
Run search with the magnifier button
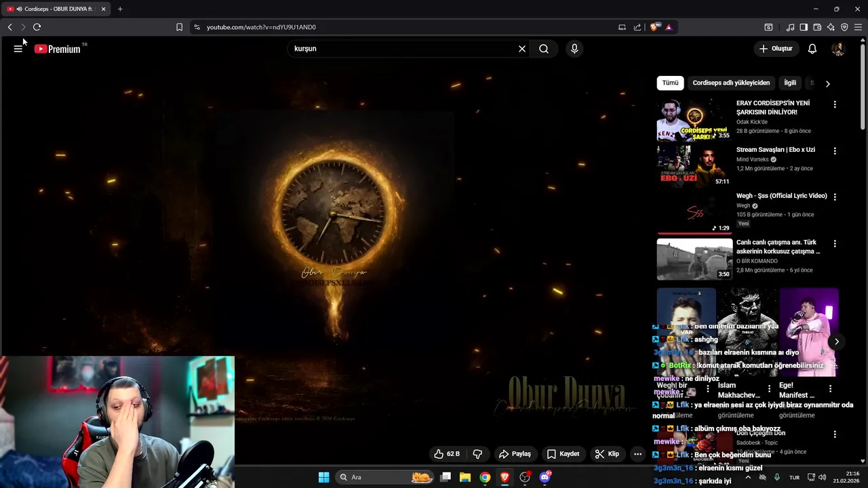click(x=544, y=49)
